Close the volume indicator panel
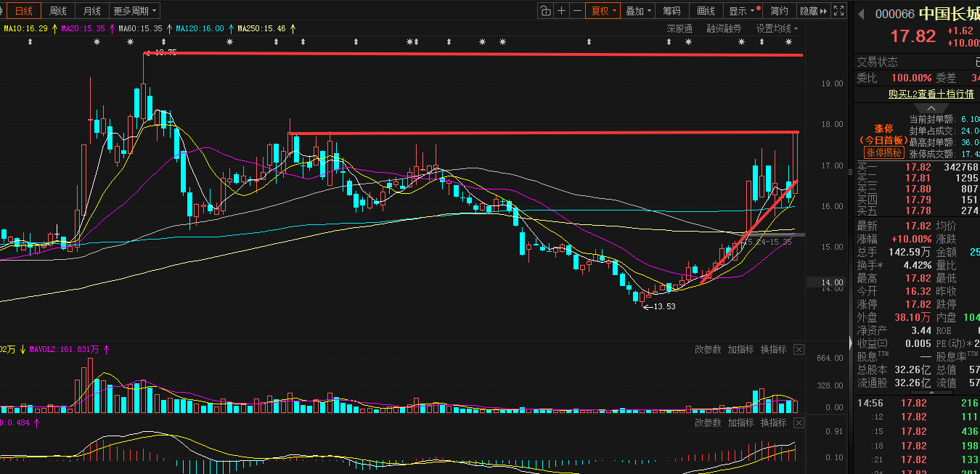980x474 pixels. [799, 350]
